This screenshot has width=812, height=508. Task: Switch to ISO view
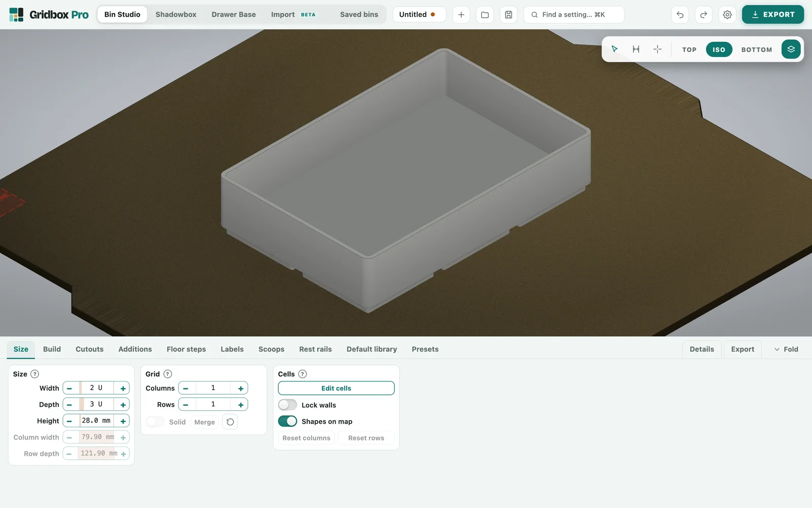coord(719,49)
